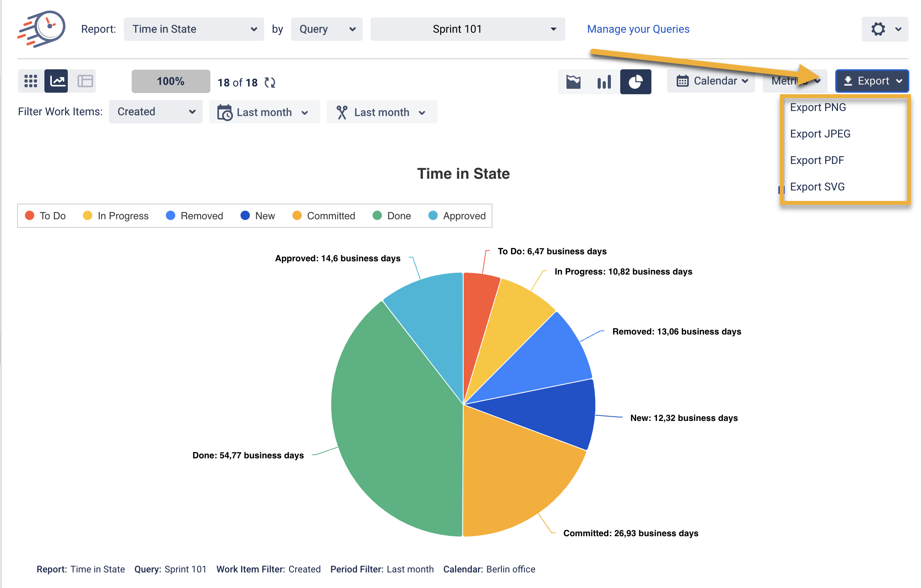Switch to grid view icon

pos(30,81)
